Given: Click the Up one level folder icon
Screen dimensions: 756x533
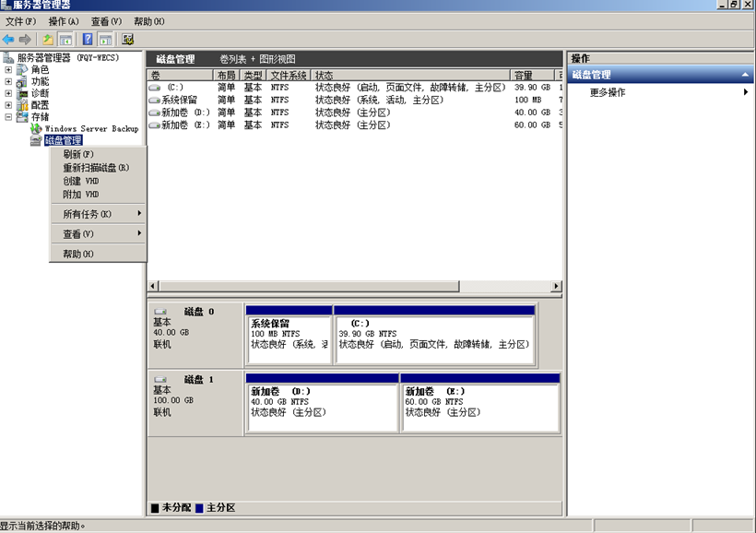Looking at the screenshot, I should pyautogui.click(x=48, y=40).
